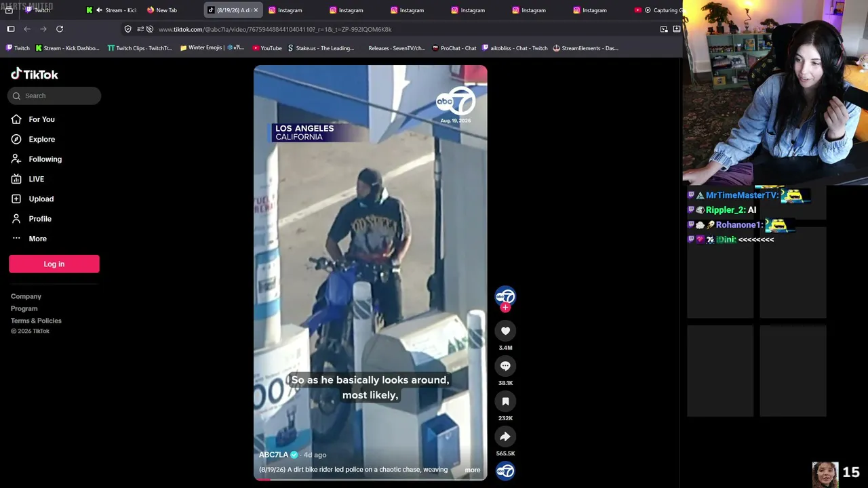Click the '4d ago' timestamp on the video
Screen dimensions: 868x488
point(315,455)
